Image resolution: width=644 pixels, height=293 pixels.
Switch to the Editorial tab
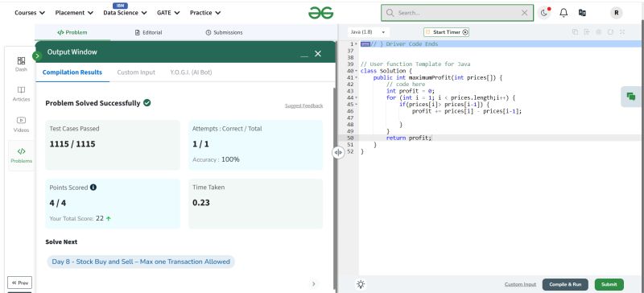click(148, 32)
